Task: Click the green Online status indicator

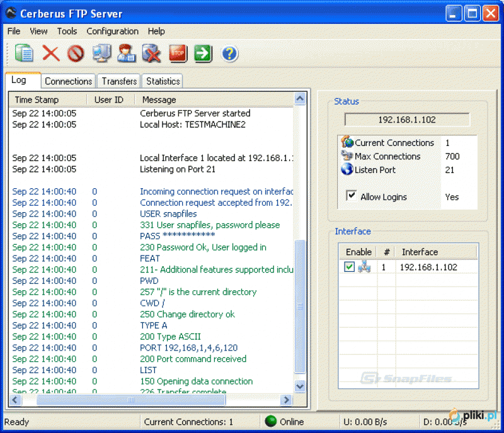Action: point(271,421)
